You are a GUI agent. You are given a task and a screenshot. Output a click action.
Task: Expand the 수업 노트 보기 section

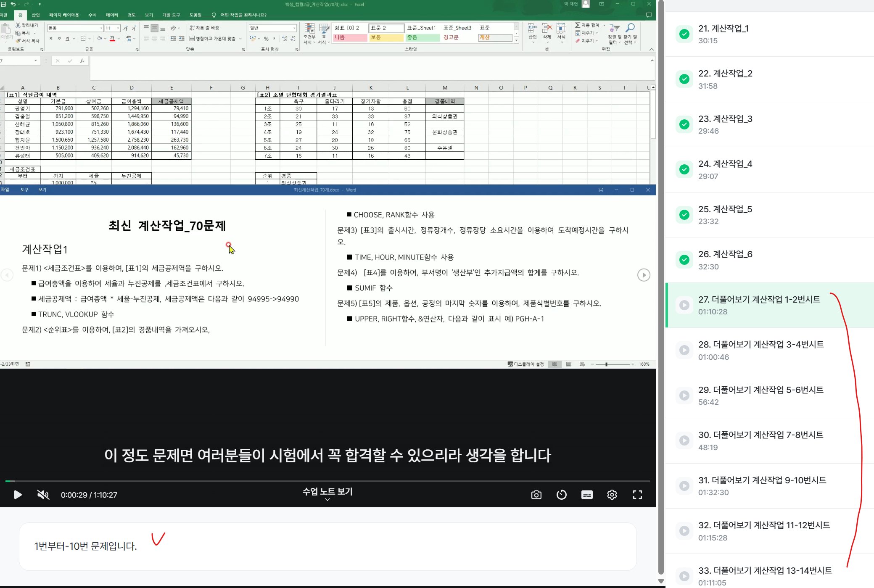click(x=327, y=493)
